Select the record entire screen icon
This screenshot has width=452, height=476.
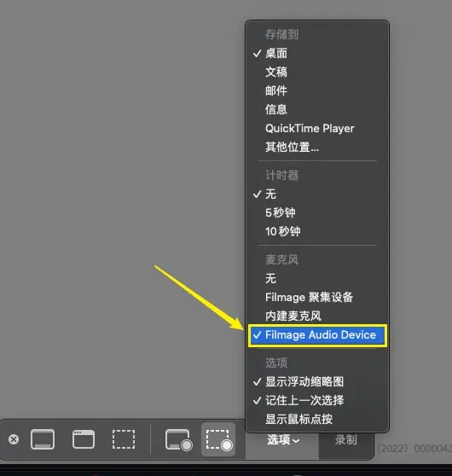click(178, 439)
